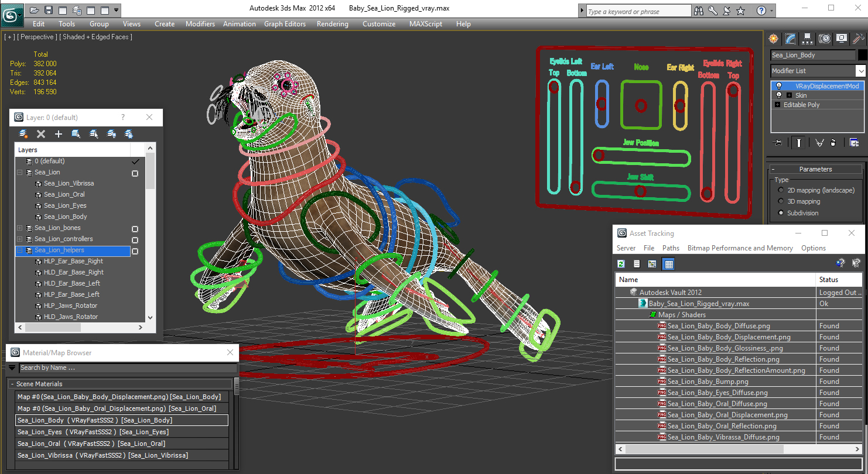Open the Modifiers menu
The height and width of the screenshot is (474, 868).
[200, 24]
